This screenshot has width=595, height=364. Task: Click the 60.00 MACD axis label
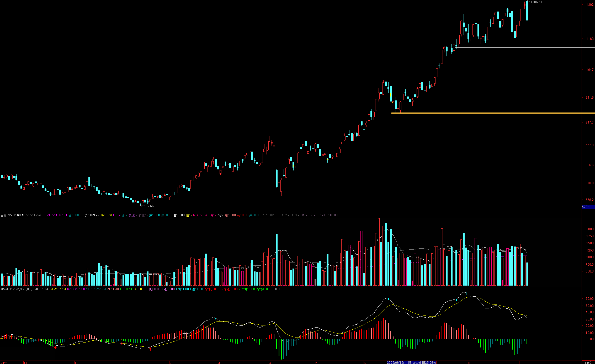pyautogui.click(x=589, y=299)
